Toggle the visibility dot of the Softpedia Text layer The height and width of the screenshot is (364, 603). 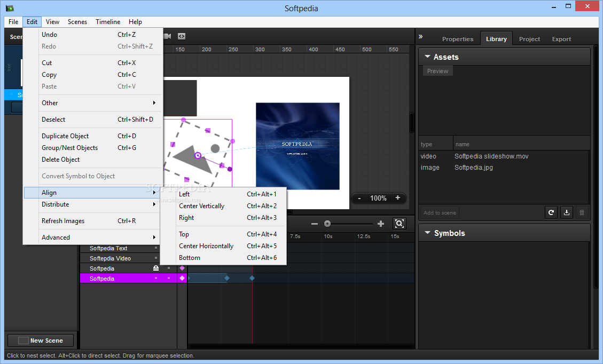156,248
